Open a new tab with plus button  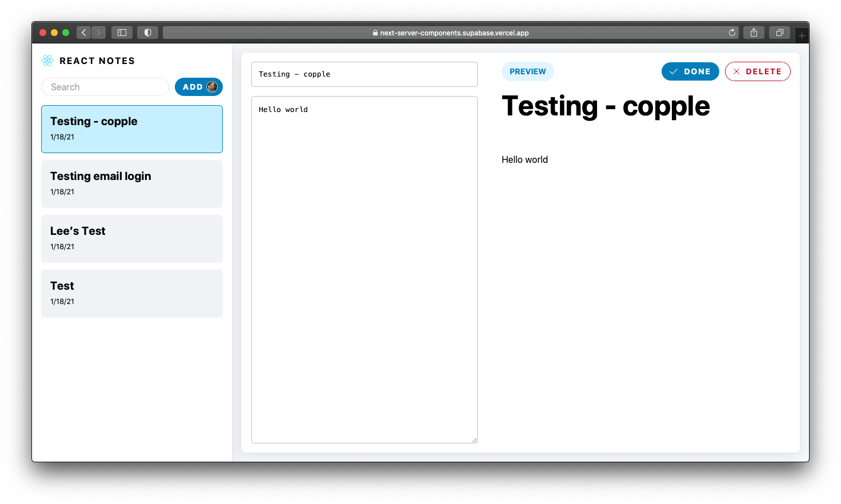click(802, 35)
